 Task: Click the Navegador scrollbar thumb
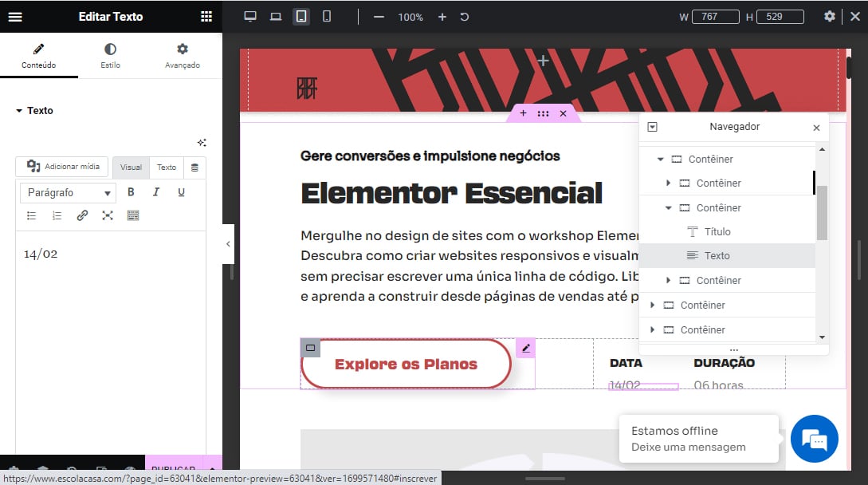[822, 212]
